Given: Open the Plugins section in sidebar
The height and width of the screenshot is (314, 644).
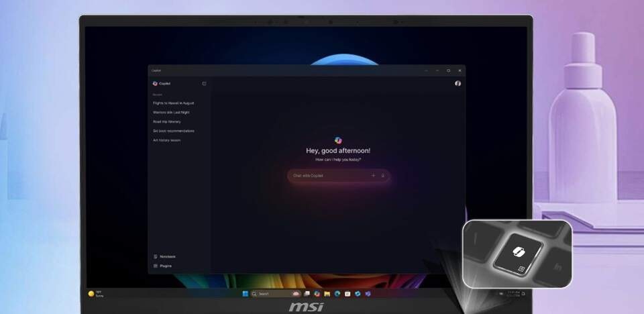Looking at the screenshot, I should pyautogui.click(x=162, y=266).
